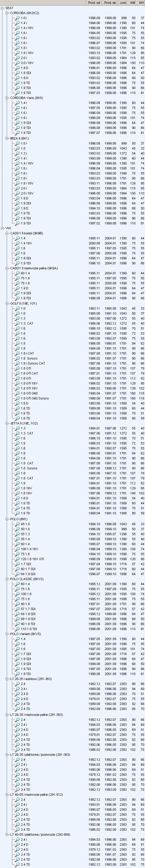Sort by Prod. do column header
The height and width of the screenshot is (868, 145).
110,2
